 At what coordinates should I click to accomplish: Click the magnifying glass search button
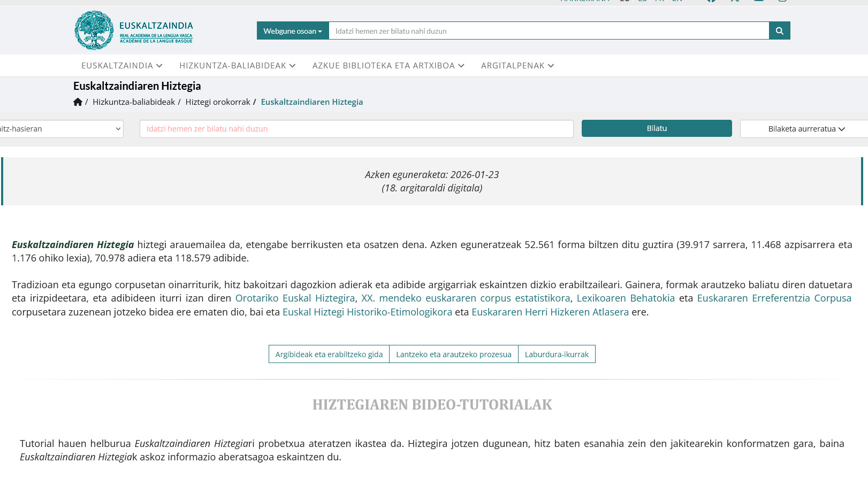coord(779,31)
